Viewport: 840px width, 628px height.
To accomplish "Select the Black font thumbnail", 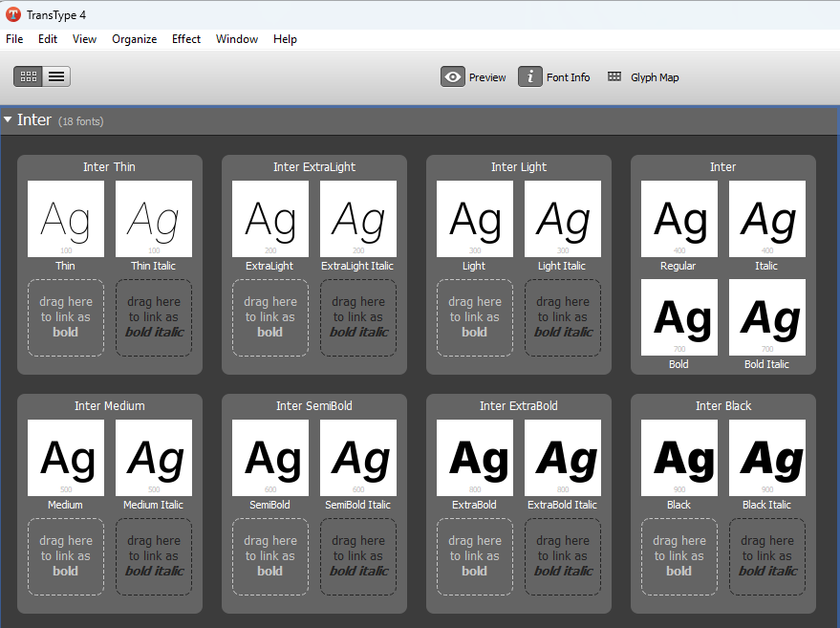I will (679, 458).
